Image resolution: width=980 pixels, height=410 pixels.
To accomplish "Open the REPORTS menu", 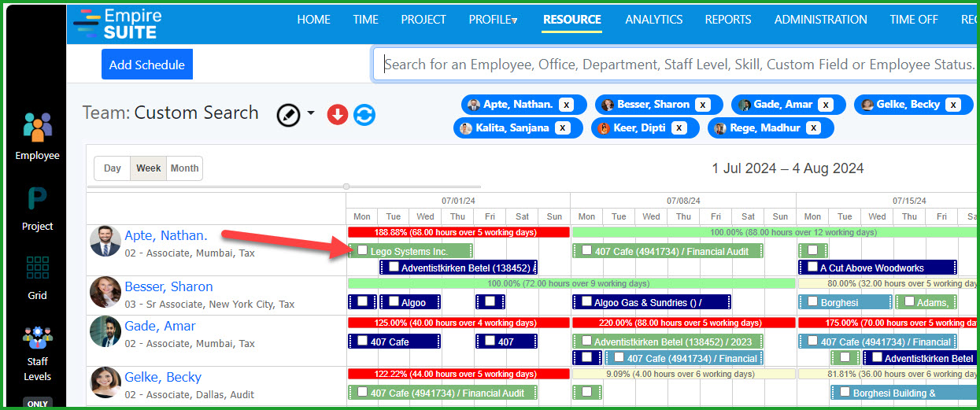I will click(728, 20).
